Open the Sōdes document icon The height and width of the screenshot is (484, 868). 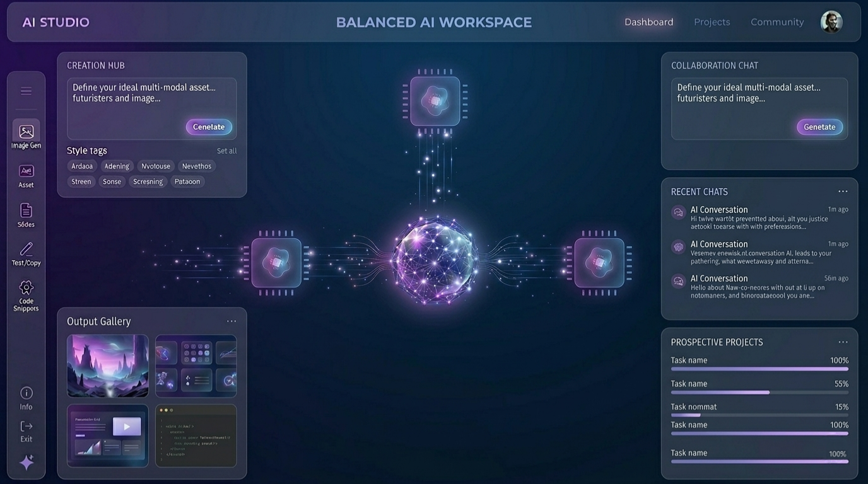pyautogui.click(x=26, y=210)
